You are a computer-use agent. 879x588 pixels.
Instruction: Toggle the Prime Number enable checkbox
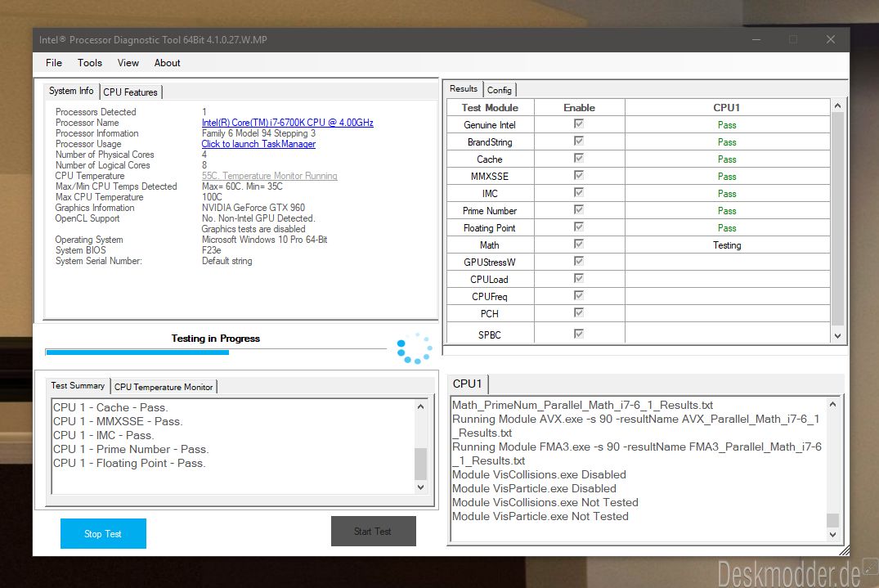579,209
